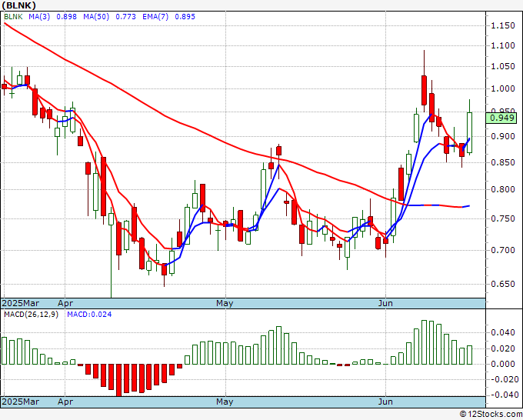
Task: Click the MACD:0.024 value label
Action: click(89, 315)
